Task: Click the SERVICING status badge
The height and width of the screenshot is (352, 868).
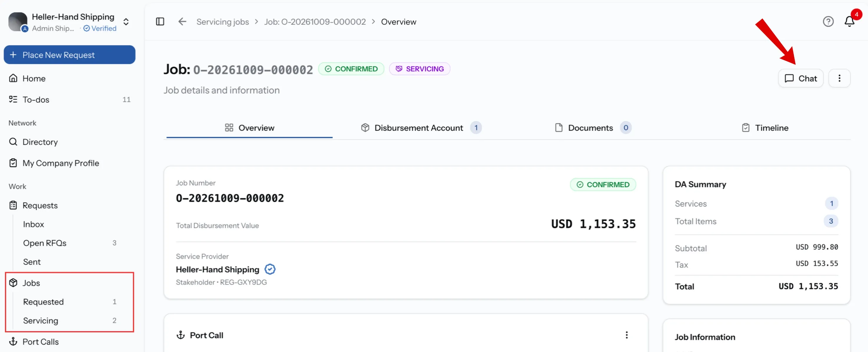Action: (420, 69)
